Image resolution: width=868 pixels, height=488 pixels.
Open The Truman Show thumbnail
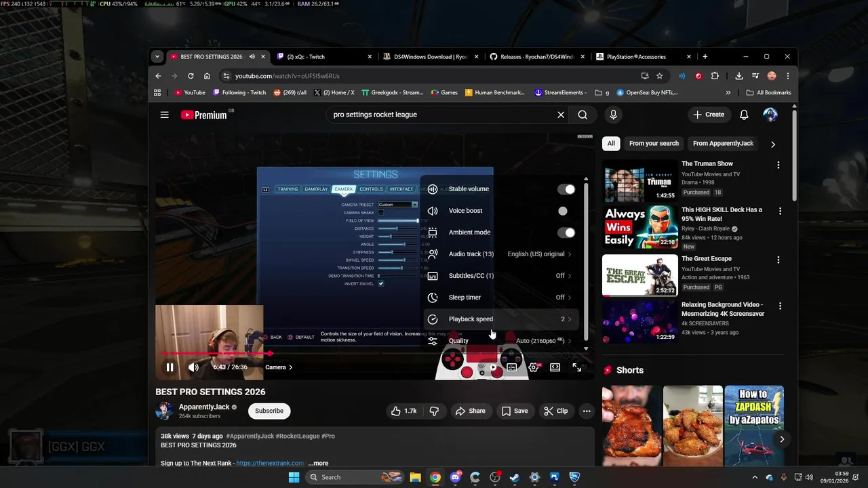[x=639, y=180]
